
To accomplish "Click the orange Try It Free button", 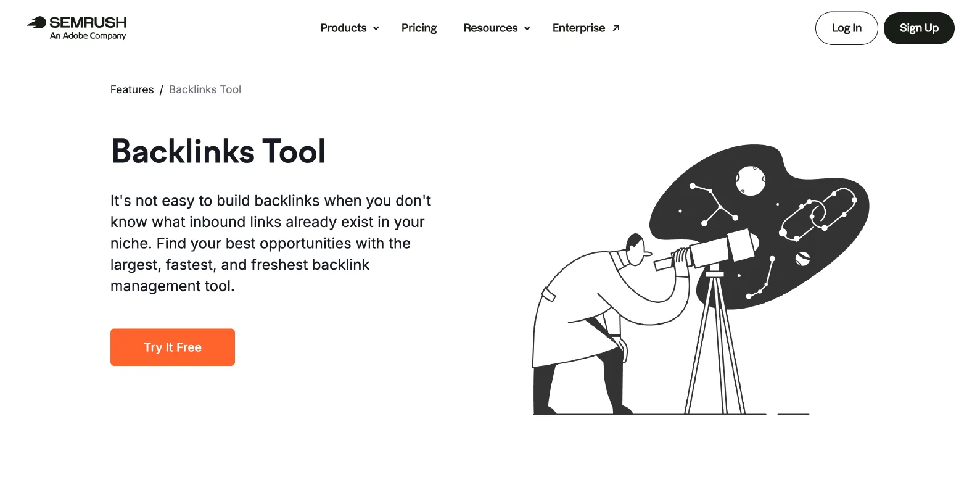I will pos(173,347).
